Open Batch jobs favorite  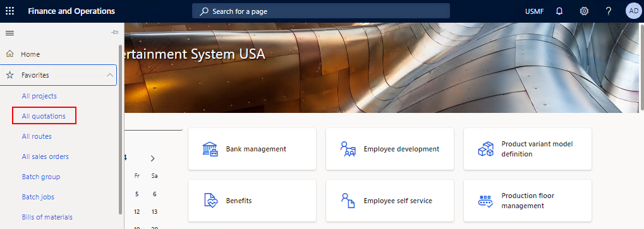coord(38,197)
